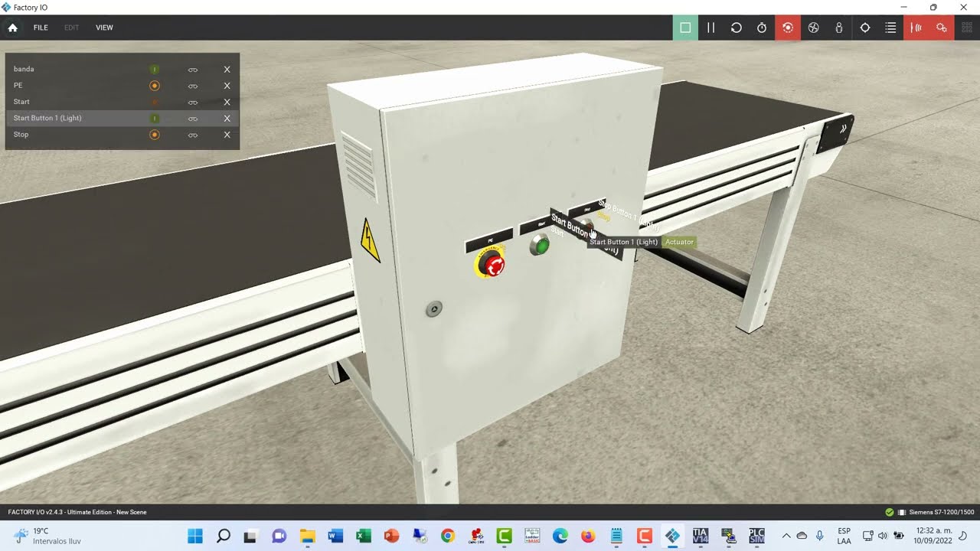Click the Stop tag orange value indicator
This screenshot has height=551, width=980.
click(x=154, y=135)
